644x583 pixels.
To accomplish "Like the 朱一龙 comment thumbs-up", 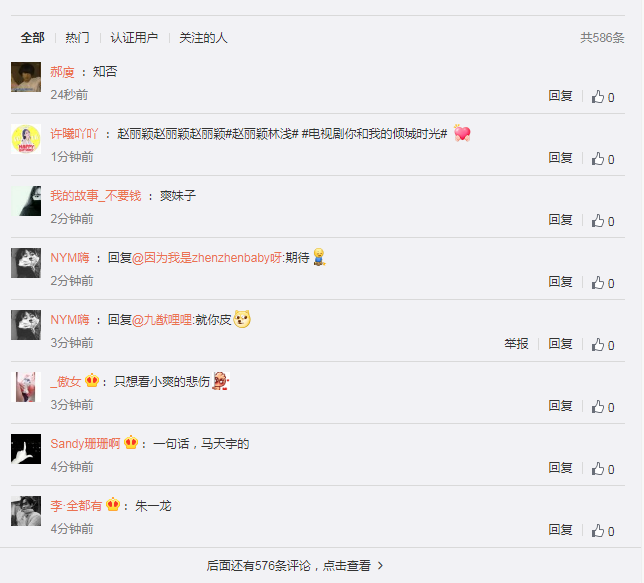I will 603,531.
